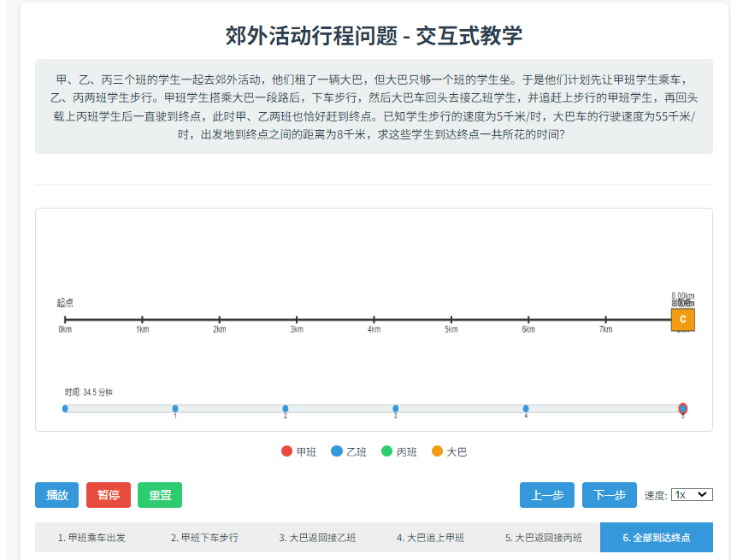Select speed option from the combo box
The width and height of the screenshot is (731, 560).
tap(693, 495)
